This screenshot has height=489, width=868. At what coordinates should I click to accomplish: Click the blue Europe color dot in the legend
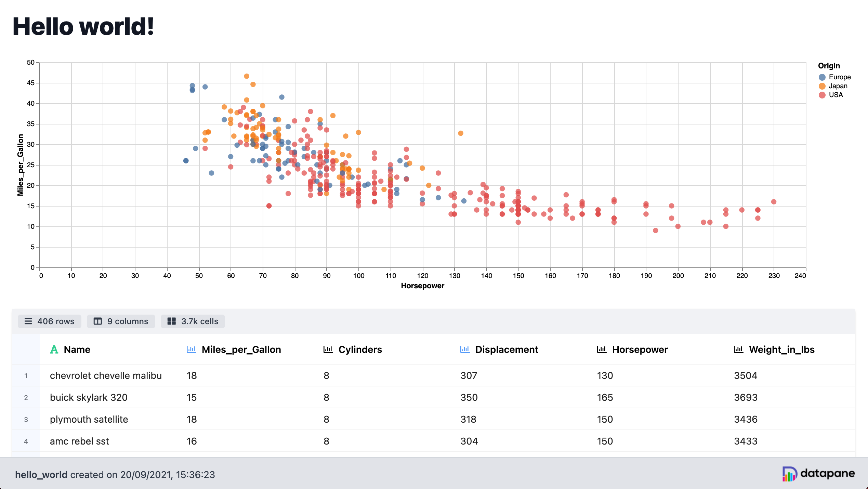(x=822, y=77)
